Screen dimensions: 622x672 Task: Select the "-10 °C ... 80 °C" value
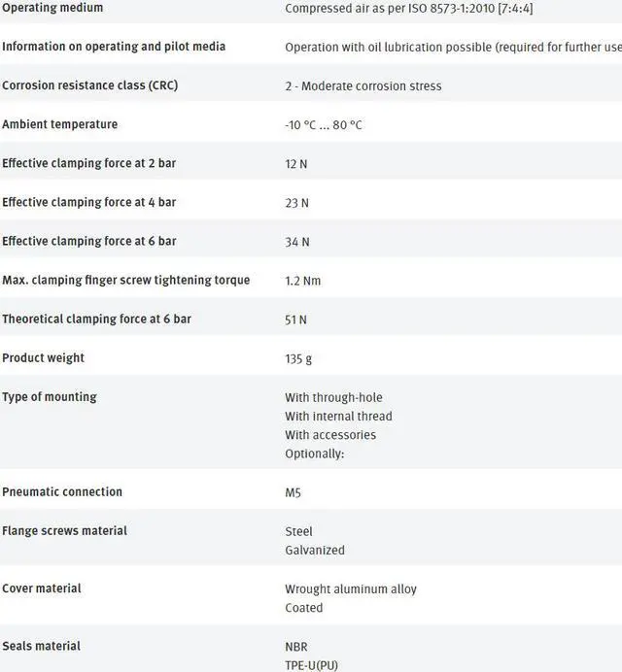click(324, 125)
